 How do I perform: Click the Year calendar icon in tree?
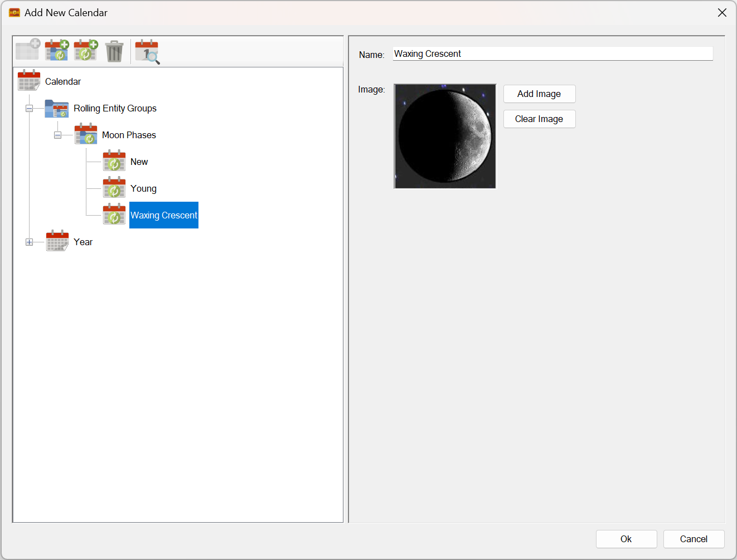pos(57,241)
